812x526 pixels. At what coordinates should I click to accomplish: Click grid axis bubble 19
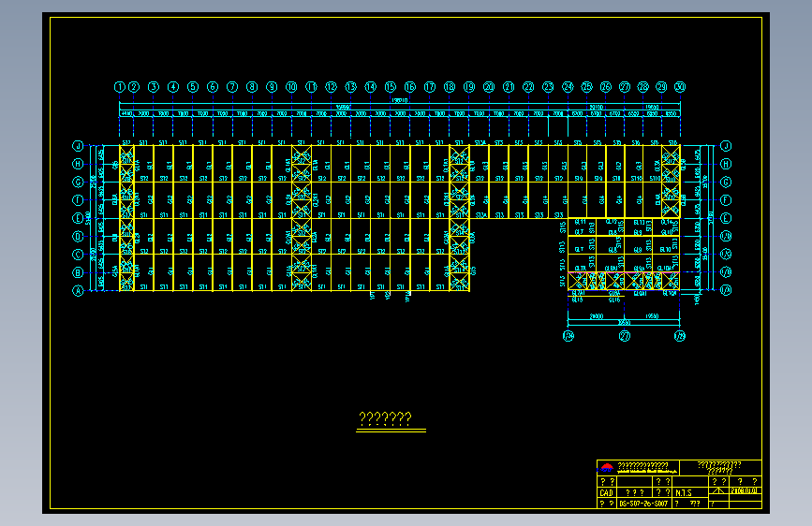469,87
